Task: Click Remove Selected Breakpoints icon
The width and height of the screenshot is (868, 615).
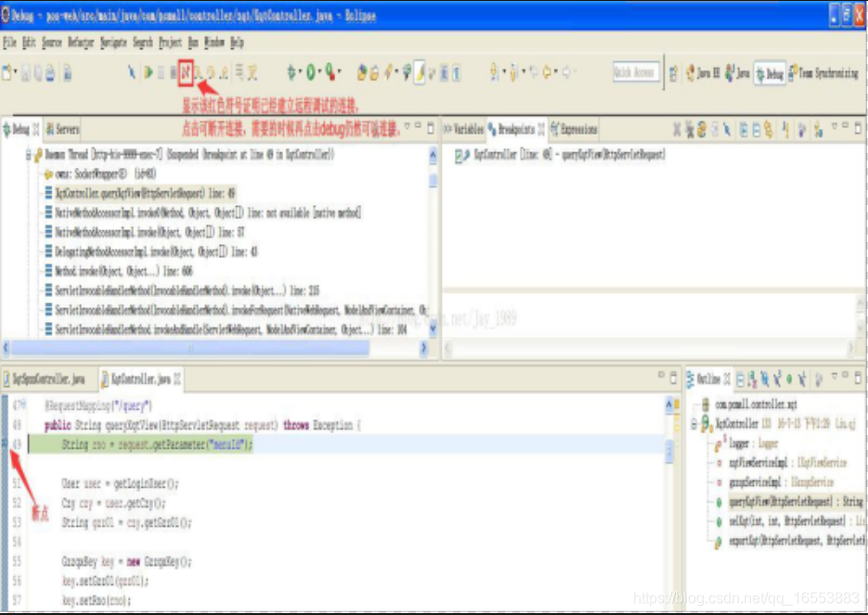Action: (x=677, y=130)
